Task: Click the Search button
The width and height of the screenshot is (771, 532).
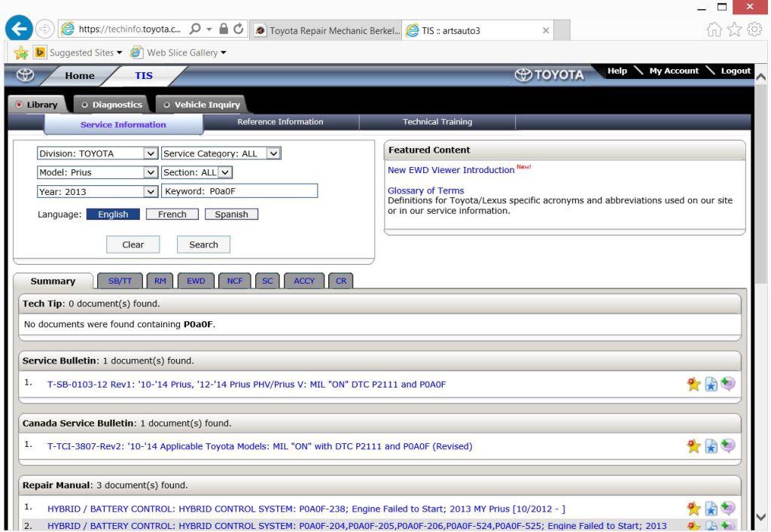Action: click(203, 245)
